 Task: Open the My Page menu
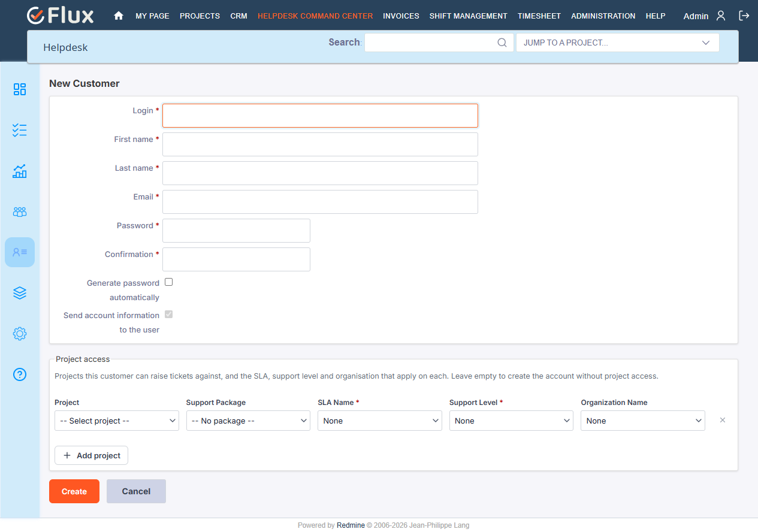coord(152,16)
